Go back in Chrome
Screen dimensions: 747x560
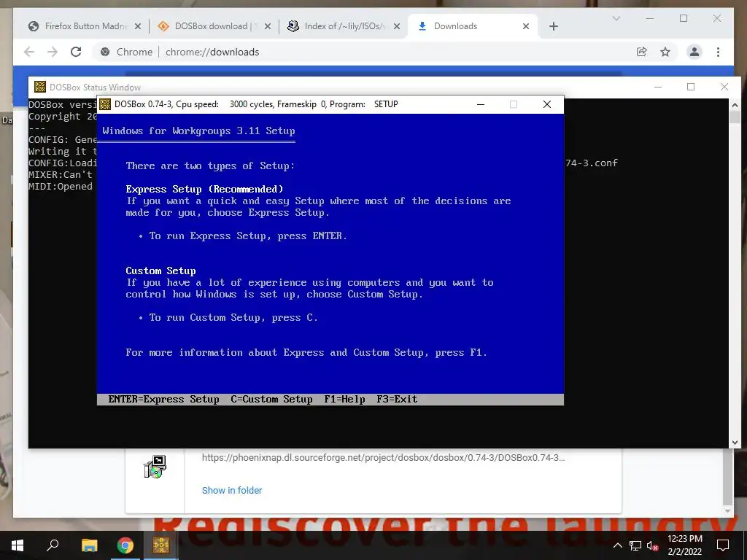[x=29, y=52]
